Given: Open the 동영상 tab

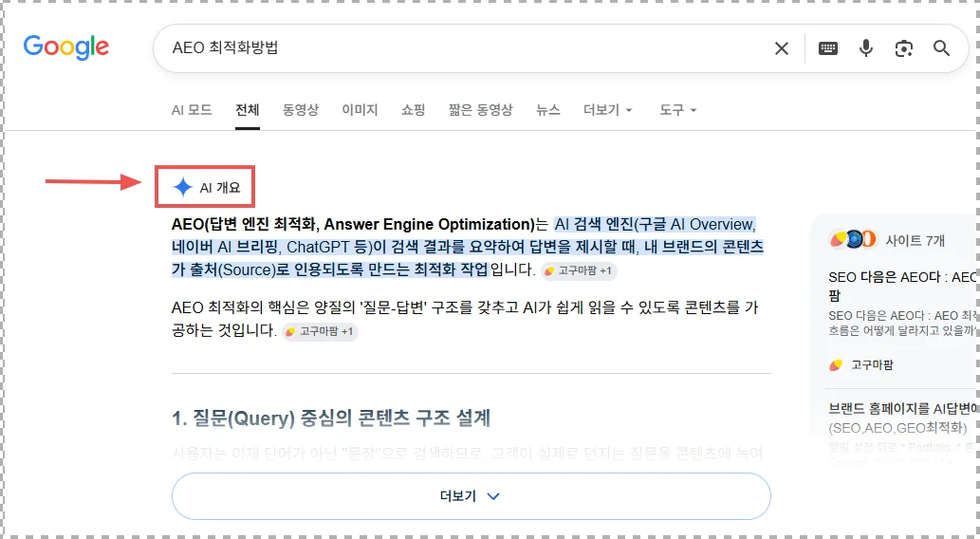Looking at the screenshot, I should pos(301,110).
